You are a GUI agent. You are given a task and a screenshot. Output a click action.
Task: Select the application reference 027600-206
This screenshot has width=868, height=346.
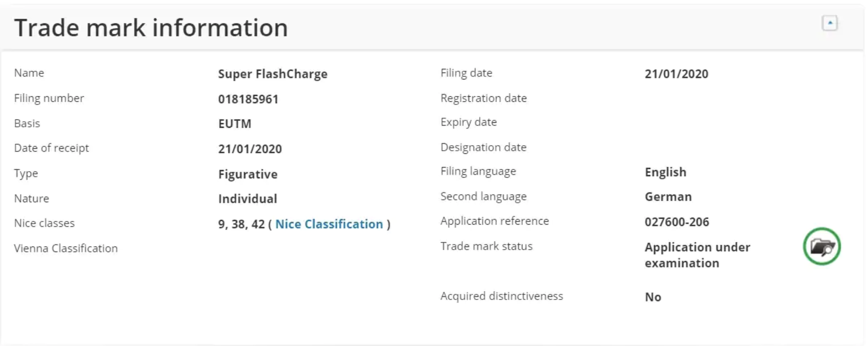click(x=677, y=222)
